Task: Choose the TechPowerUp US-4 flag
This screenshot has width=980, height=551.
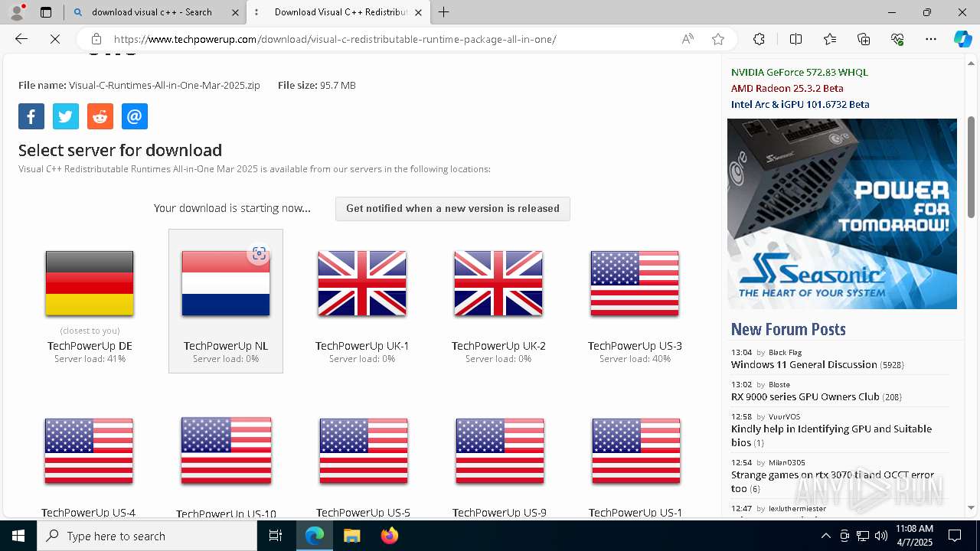Action: coord(89,451)
